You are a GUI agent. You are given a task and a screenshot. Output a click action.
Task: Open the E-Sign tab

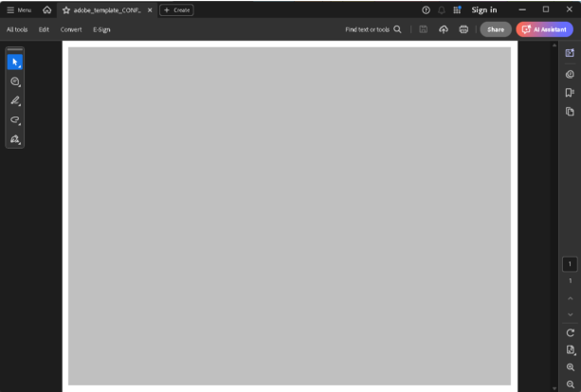pyautogui.click(x=101, y=29)
